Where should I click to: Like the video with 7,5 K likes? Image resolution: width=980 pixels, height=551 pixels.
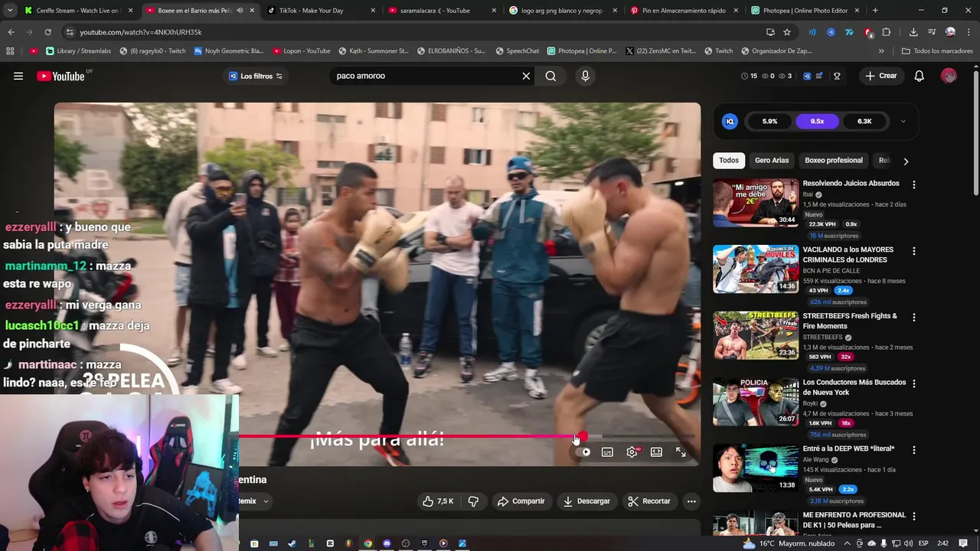[438, 501]
